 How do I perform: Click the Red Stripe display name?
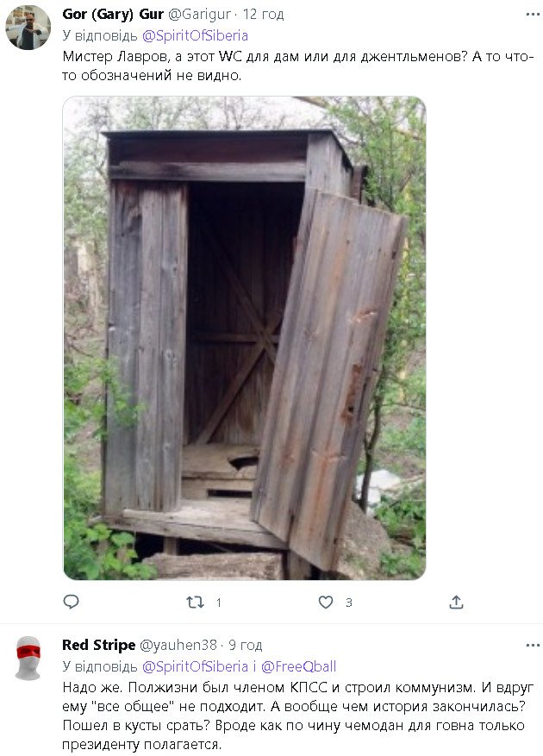click(98, 645)
